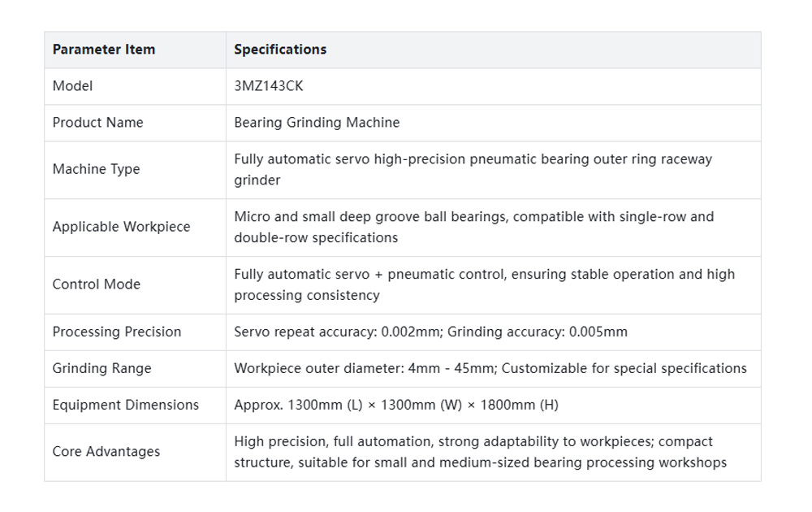The width and height of the screenshot is (812, 512).
Task: Select the Equipment Dimensions label
Action: pyautogui.click(x=126, y=406)
